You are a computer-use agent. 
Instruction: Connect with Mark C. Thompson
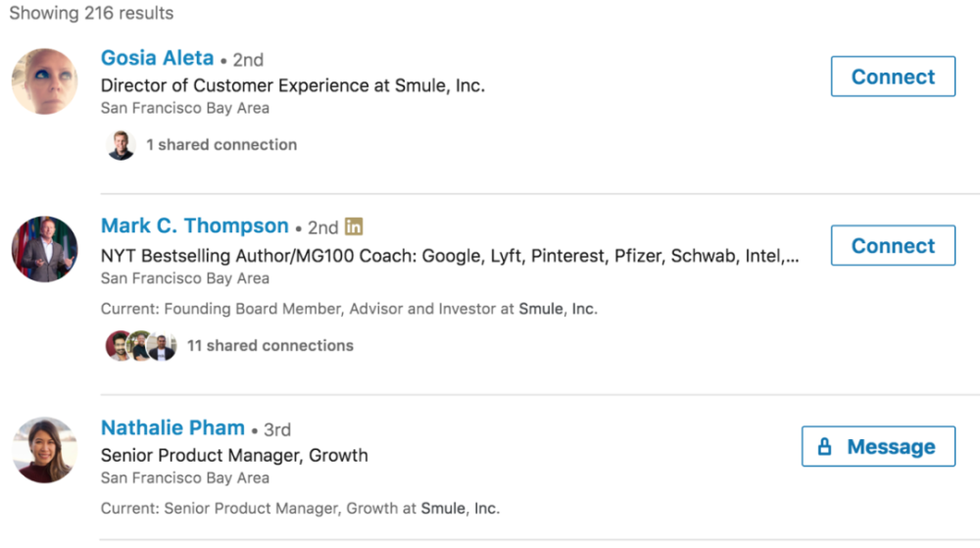tap(893, 245)
